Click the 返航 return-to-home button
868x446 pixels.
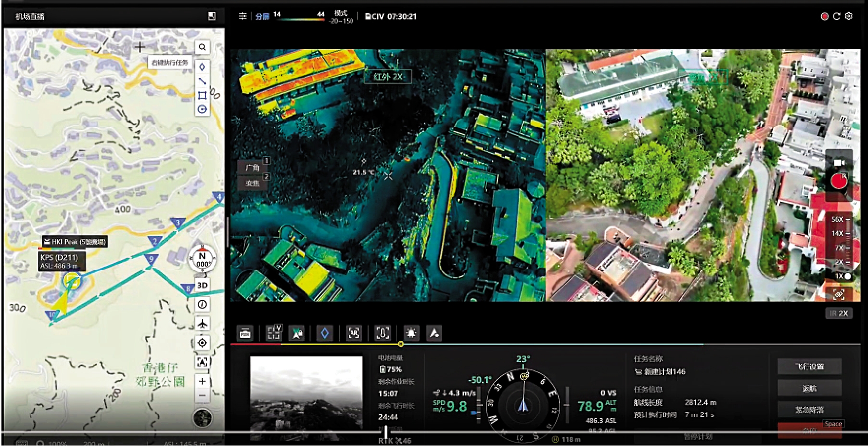(809, 388)
